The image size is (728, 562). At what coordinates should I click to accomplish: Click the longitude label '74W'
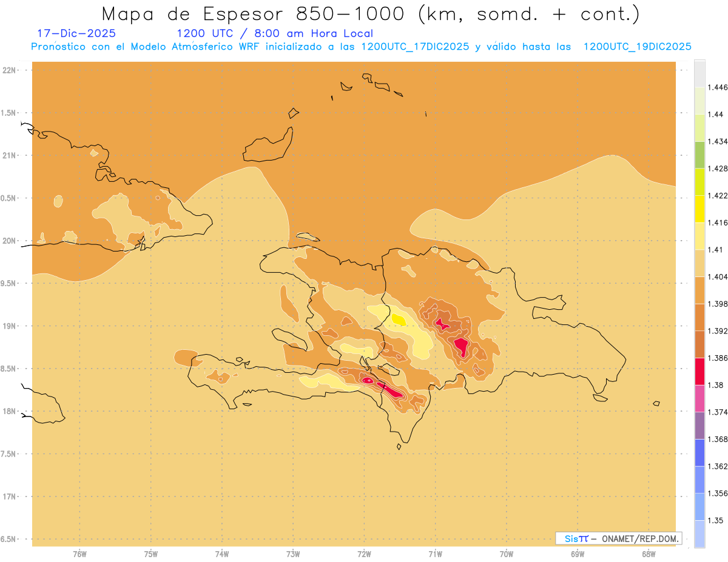pos(221,554)
